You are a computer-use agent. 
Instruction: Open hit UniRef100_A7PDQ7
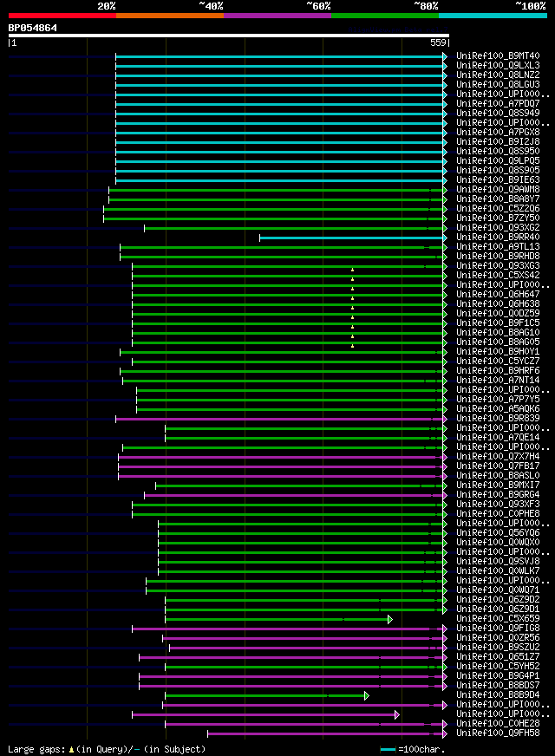click(498, 104)
